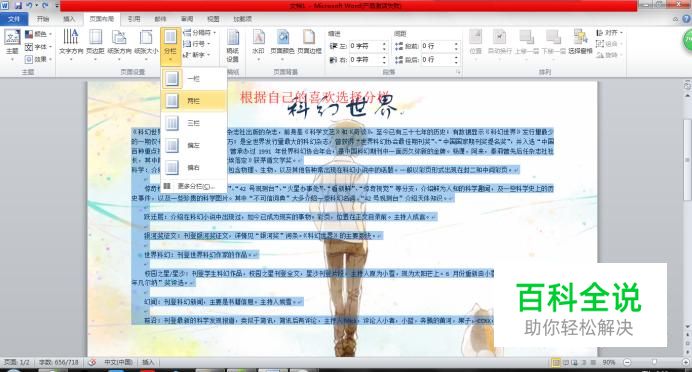Open the Watermark (水印) gallery

[258, 43]
